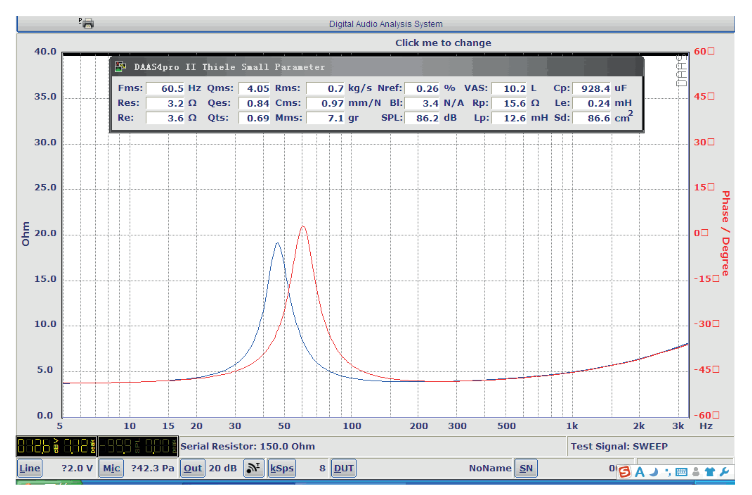Click the user account icon in IME toolbar
The image size is (752, 495).
coord(695,472)
